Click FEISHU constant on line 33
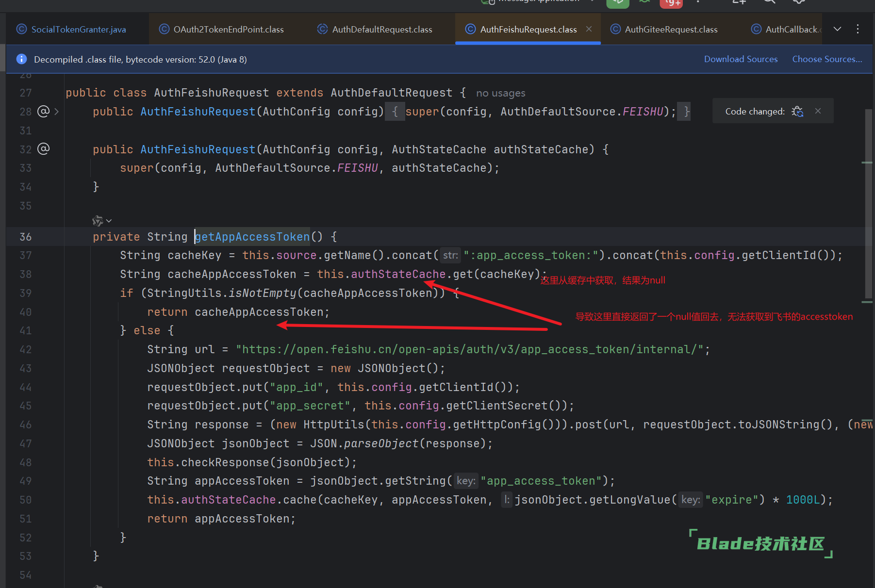 coord(358,168)
